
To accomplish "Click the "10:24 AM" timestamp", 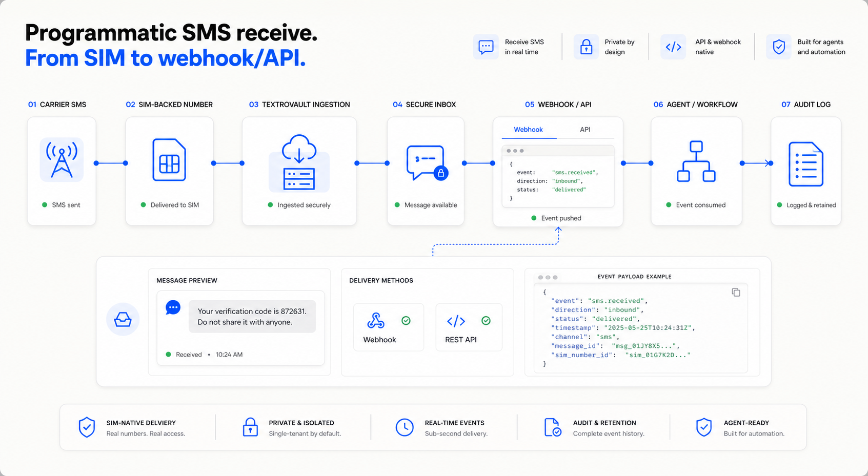I will click(229, 355).
